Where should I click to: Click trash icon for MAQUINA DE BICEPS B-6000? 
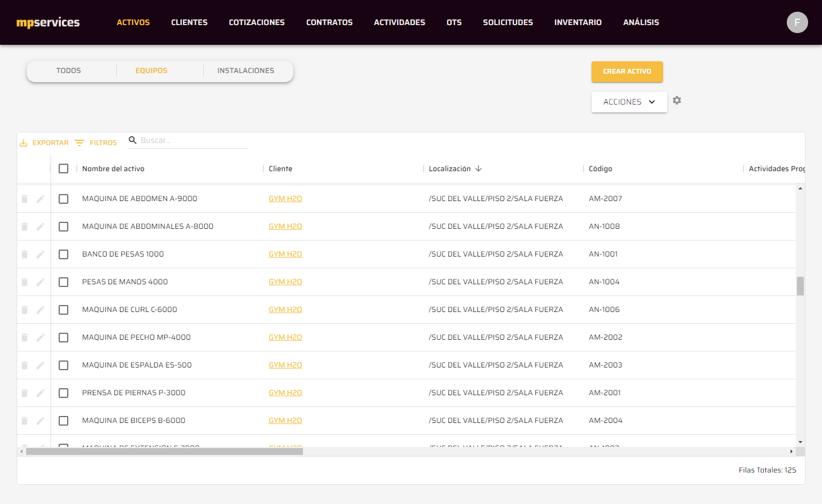pyautogui.click(x=25, y=421)
